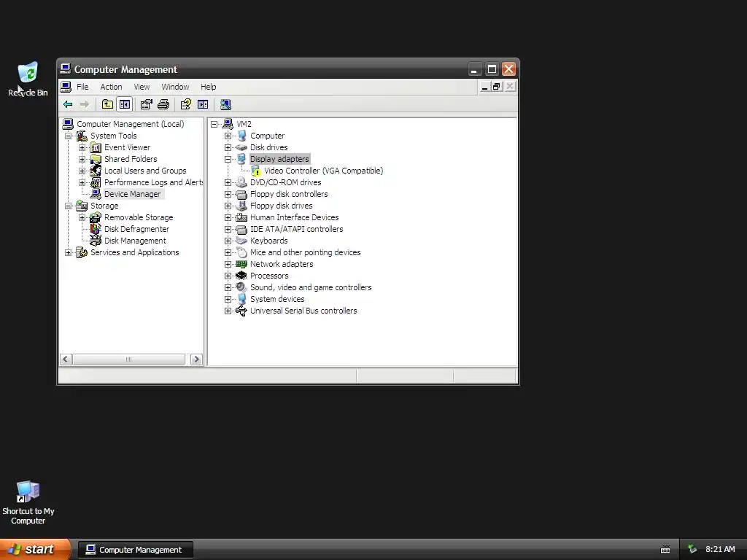Collapse the Storage tree node
This screenshot has width=747, height=560.
(68, 206)
